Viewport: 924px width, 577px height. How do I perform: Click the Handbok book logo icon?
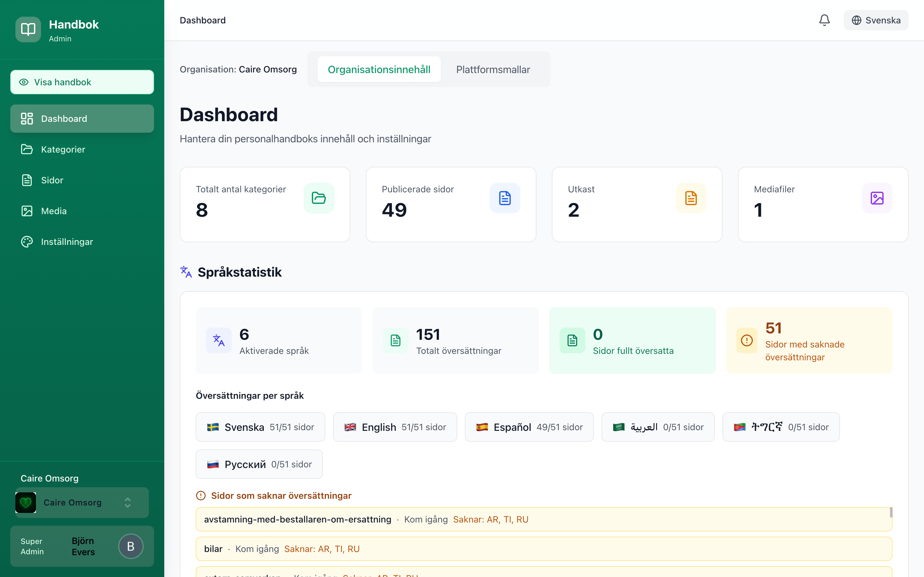click(28, 29)
